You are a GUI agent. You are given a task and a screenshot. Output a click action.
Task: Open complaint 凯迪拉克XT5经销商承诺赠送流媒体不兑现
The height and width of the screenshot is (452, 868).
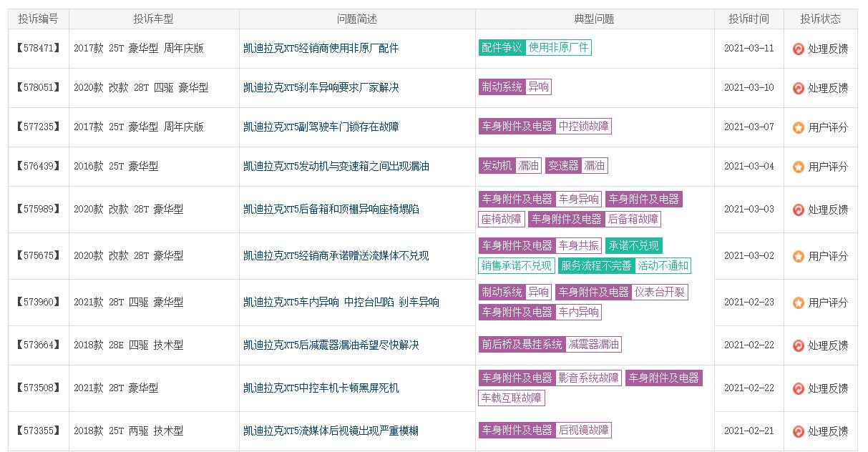tap(336, 255)
